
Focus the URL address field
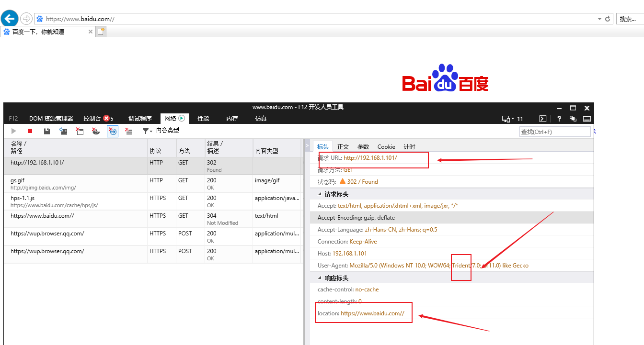point(316,19)
